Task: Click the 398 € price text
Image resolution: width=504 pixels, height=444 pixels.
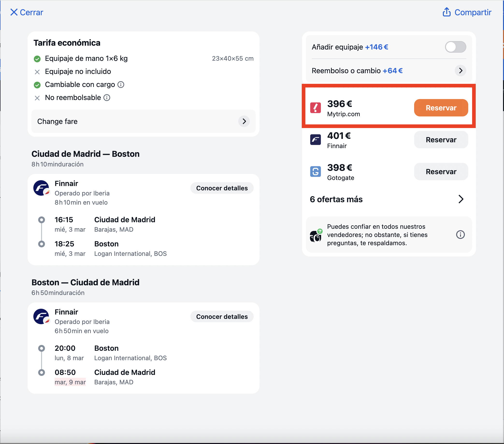Action: 339,167
